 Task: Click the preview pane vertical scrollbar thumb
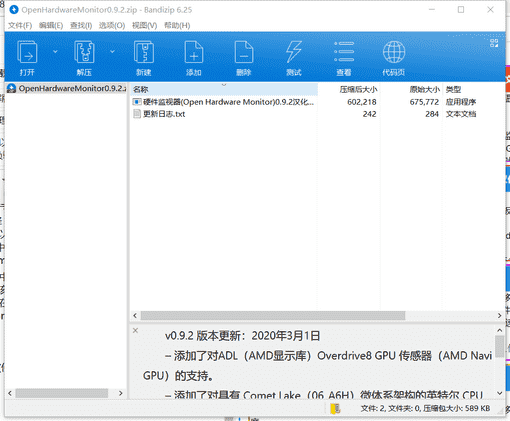(x=499, y=346)
